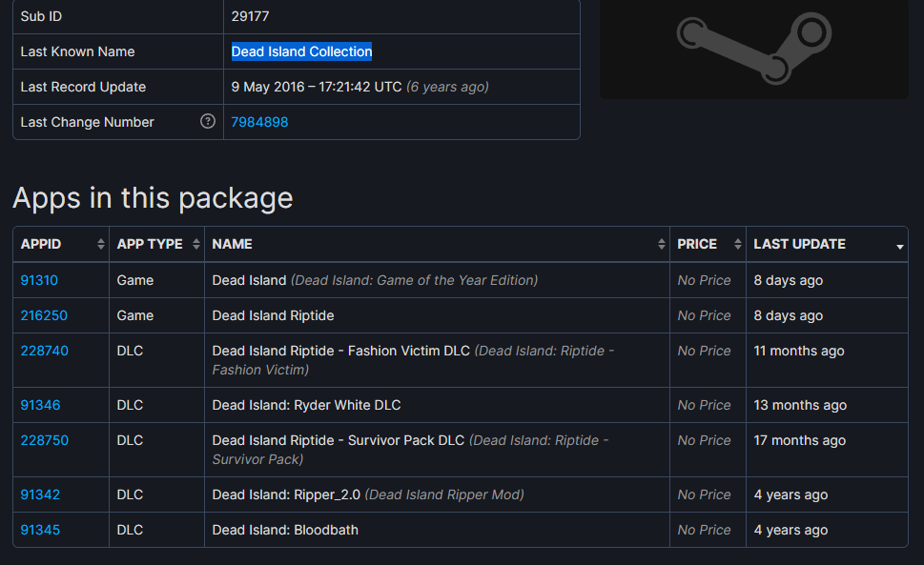This screenshot has width=924, height=565.
Task: Click the help icon beside Last Change Number
Action: [x=208, y=122]
